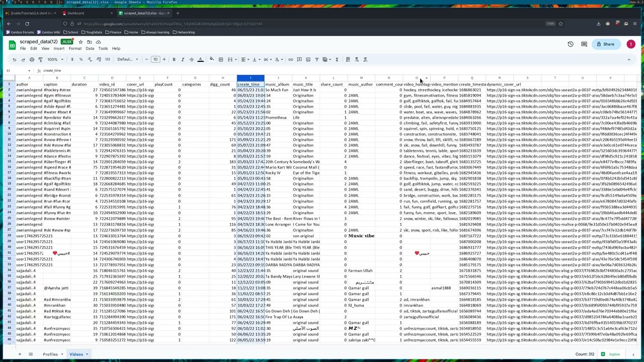This screenshot has width=644, height=362.
Task: Click the font size input field
Action: [155, 59]
